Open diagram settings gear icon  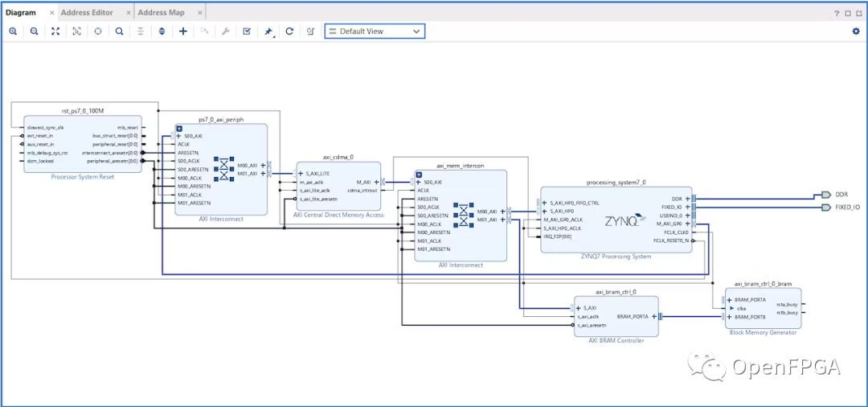856,31
